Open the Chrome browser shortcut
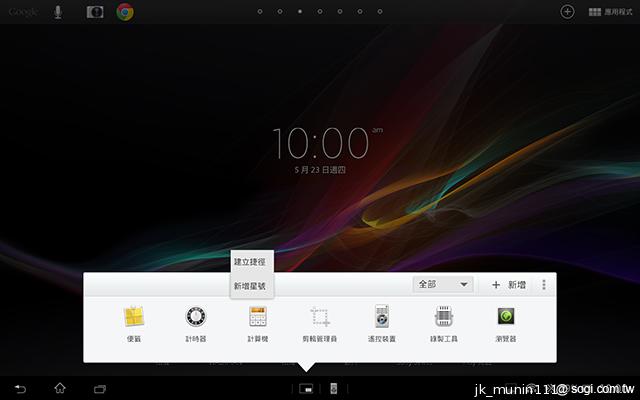Image resolution: width=640 pixels, height=400 pixels. [125, 12]
